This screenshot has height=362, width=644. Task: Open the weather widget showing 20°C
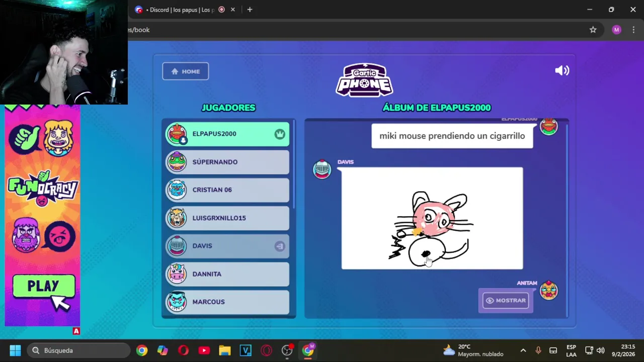coord(473,350)
